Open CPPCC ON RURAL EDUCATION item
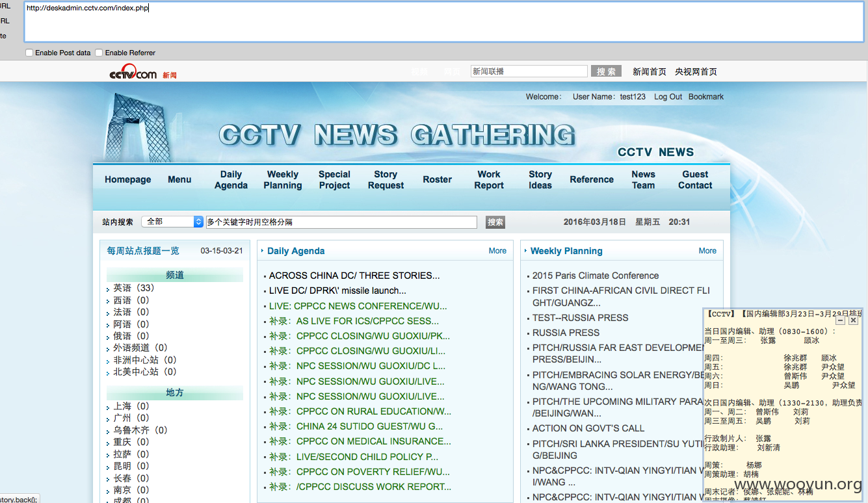 pos(360,411)
